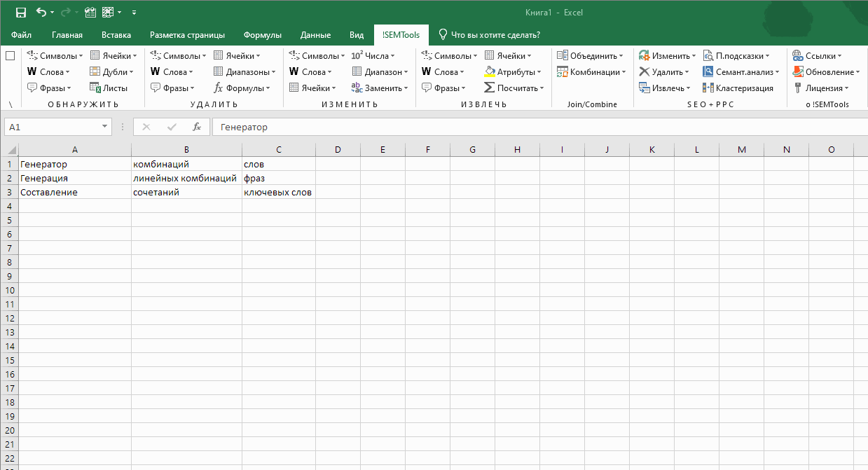
Task: Open the undo history dropdown arrow
Action: coord(53,12)
